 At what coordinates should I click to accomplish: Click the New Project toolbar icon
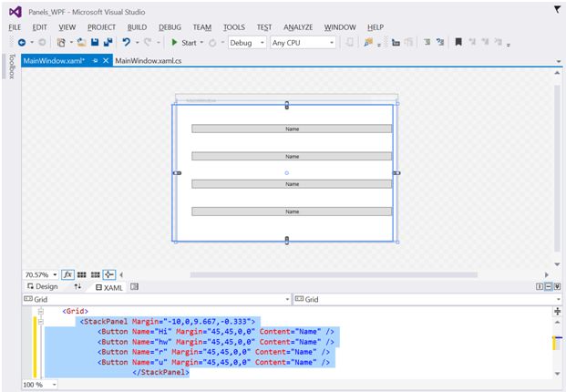point(61,43)
